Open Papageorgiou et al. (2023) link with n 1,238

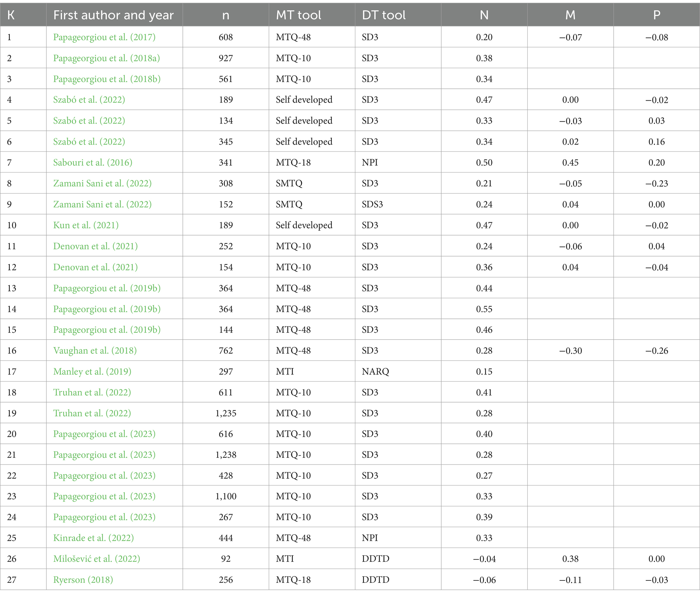click(104, 455)
